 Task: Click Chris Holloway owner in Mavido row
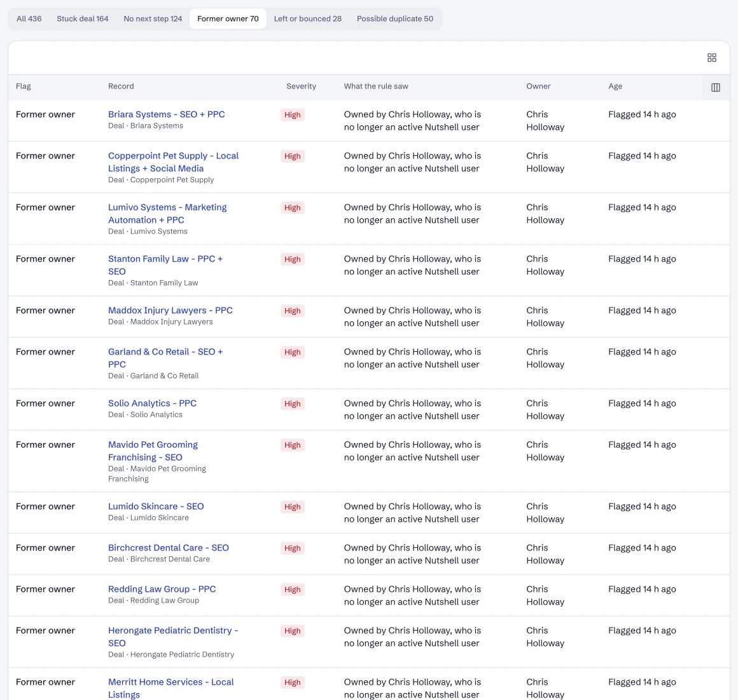click(545, 451)
